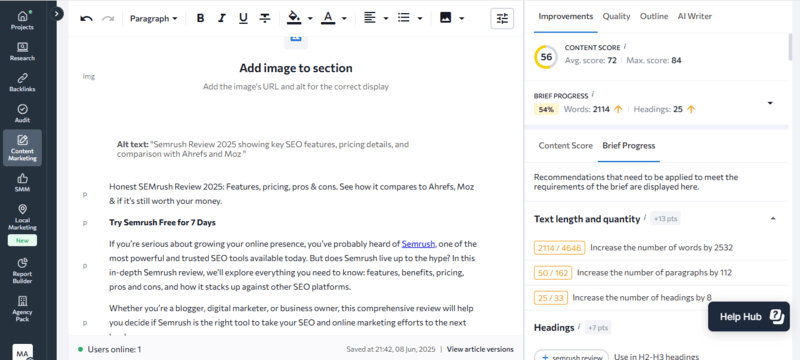
Task: Click the image placeholder icon above heading
Action: pos(296,40)
